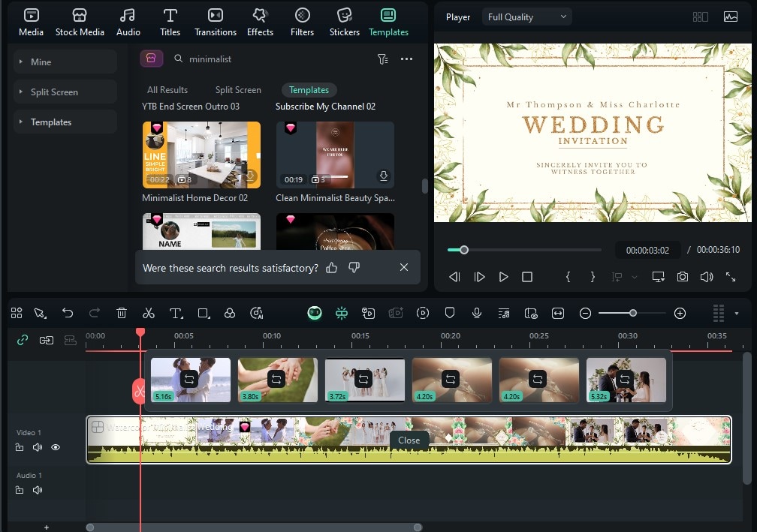Screen dimensions: 757x532
Task: Open the search filter options icon
Action: (x=382, y=59)
